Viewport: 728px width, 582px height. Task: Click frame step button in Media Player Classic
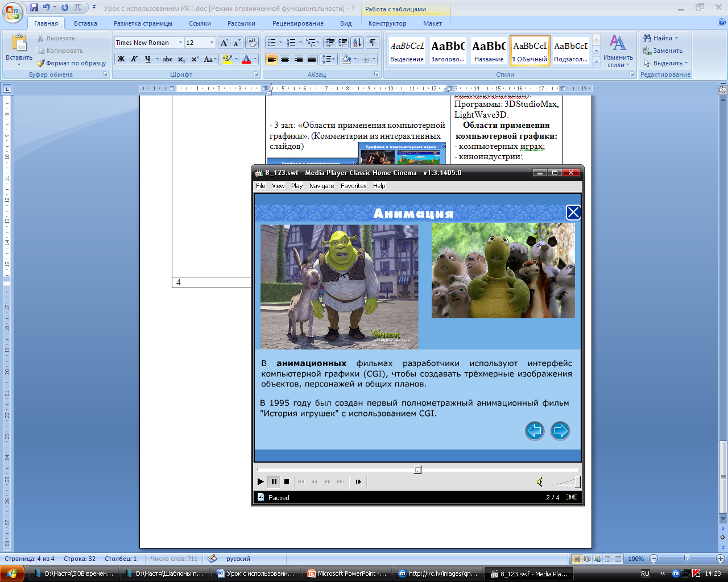click(x=358, y=481)
